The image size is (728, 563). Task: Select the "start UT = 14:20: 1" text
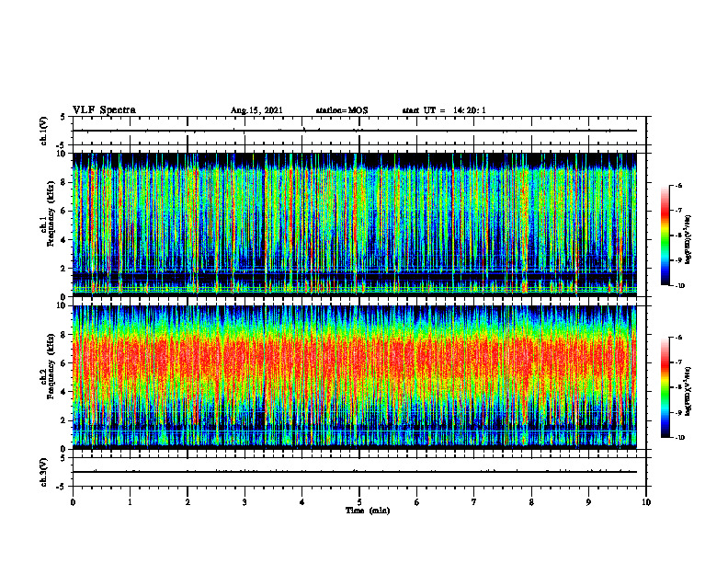coord(444,110)
